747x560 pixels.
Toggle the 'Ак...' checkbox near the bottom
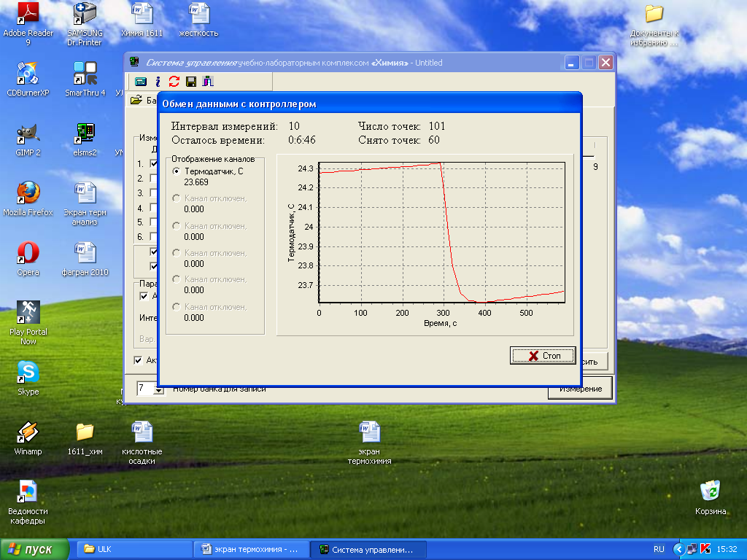tap(138, 360)
